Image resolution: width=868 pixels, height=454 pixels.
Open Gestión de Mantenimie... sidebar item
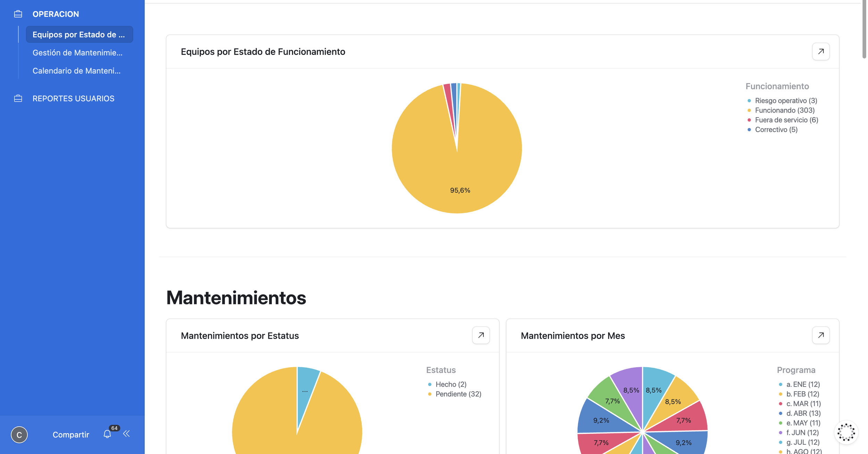pyautogui.click(x=77, y=52)
